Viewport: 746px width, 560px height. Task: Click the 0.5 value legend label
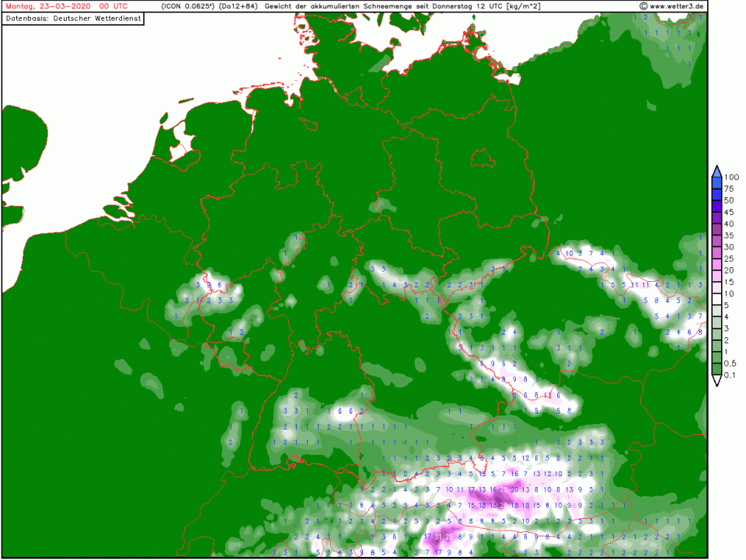(731, 363)
